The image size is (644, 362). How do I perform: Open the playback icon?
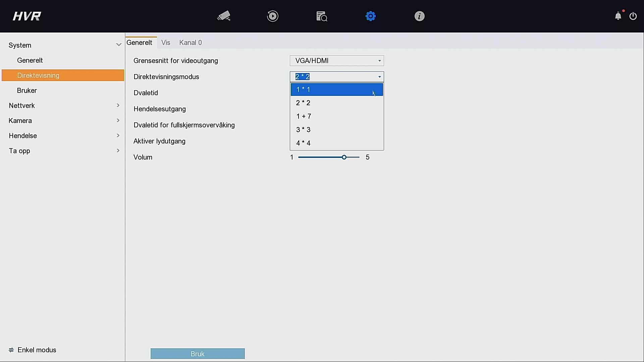[x=273, y=16]
